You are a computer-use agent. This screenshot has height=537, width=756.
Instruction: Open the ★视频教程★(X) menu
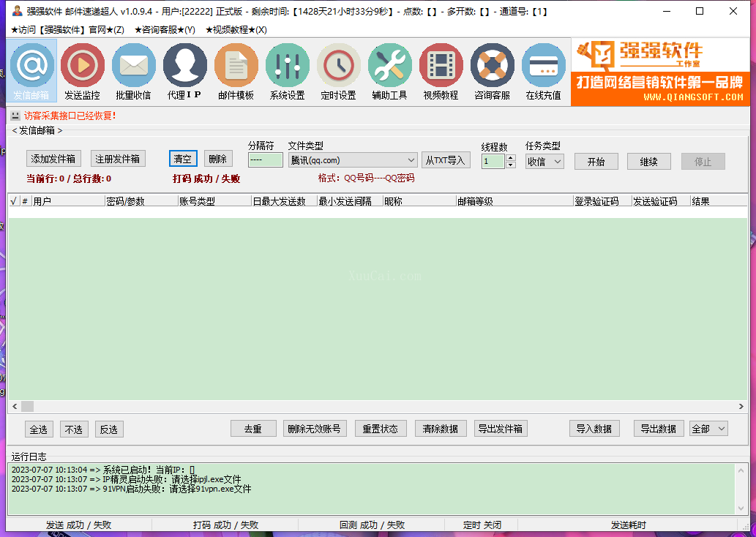(x=236, y=30)
